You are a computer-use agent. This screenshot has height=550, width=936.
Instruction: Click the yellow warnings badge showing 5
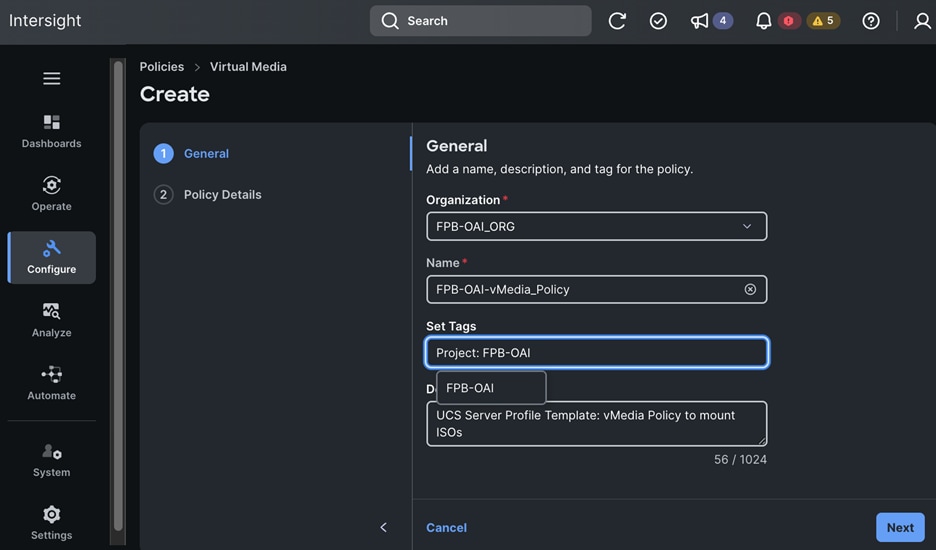click(x=823, y=21)
